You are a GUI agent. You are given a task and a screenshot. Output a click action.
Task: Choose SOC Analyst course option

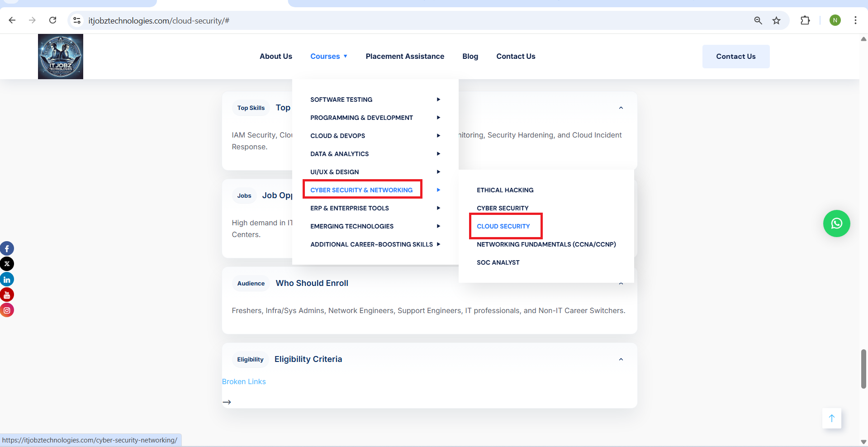[498, 262]
